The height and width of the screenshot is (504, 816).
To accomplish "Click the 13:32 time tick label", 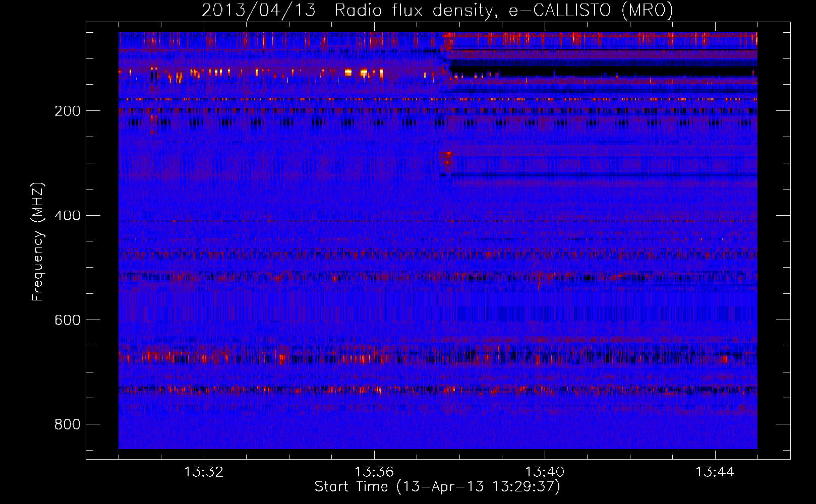I will click(x=204, y=472).
